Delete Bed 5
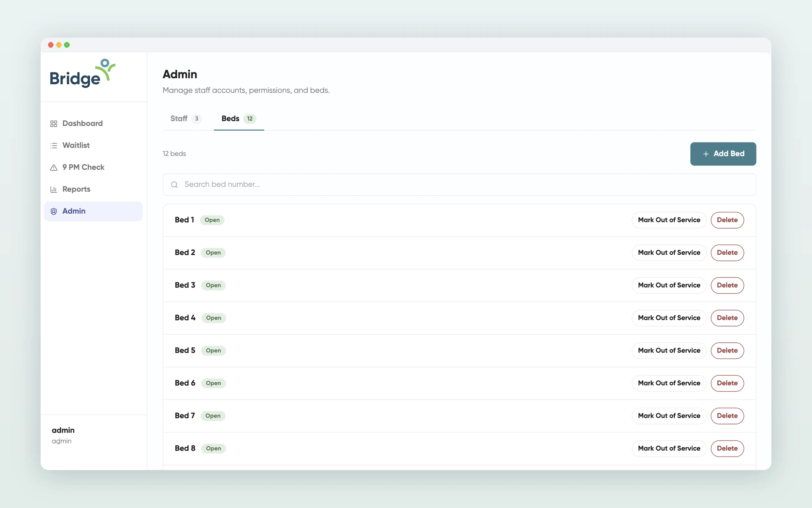Screen dimensions: 812x508 pyautogui.click(x=727, y=351)
